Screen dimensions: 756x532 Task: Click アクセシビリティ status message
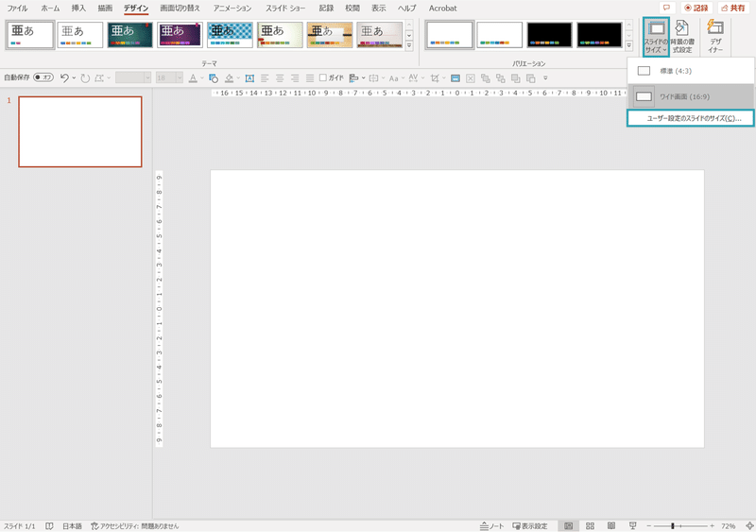coord(134,525)
